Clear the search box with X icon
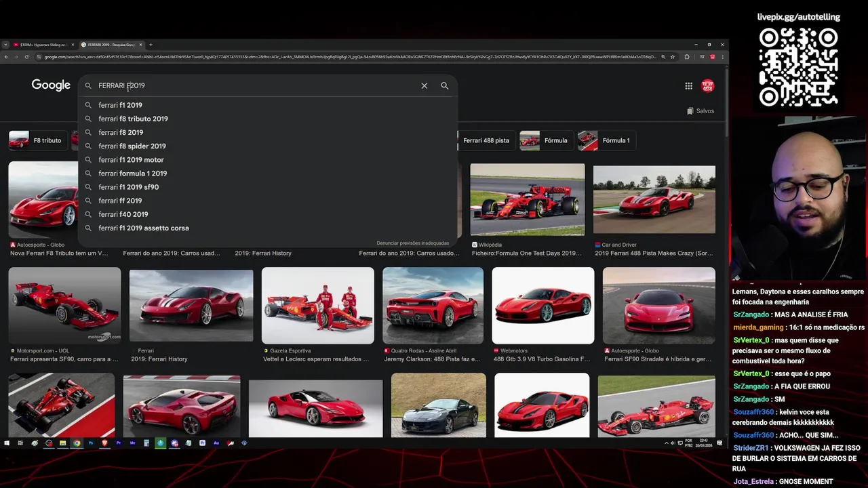 point(424,85)
